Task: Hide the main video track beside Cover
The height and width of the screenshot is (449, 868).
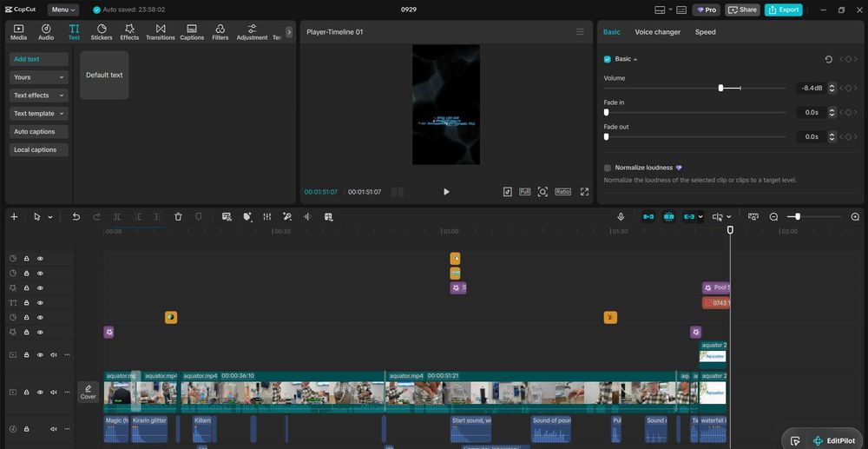Action: 41,392
